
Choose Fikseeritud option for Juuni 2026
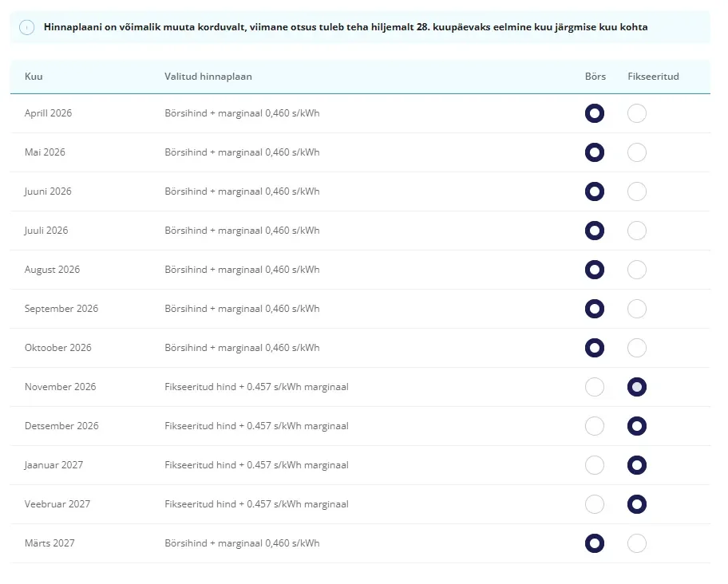[x=636, y=191]
